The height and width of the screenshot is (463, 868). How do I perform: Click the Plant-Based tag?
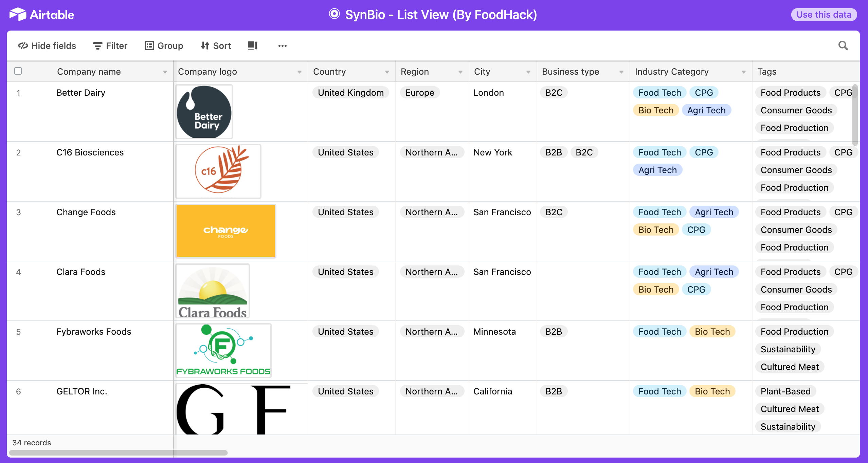pyautogui.click(x=785, y=391)
